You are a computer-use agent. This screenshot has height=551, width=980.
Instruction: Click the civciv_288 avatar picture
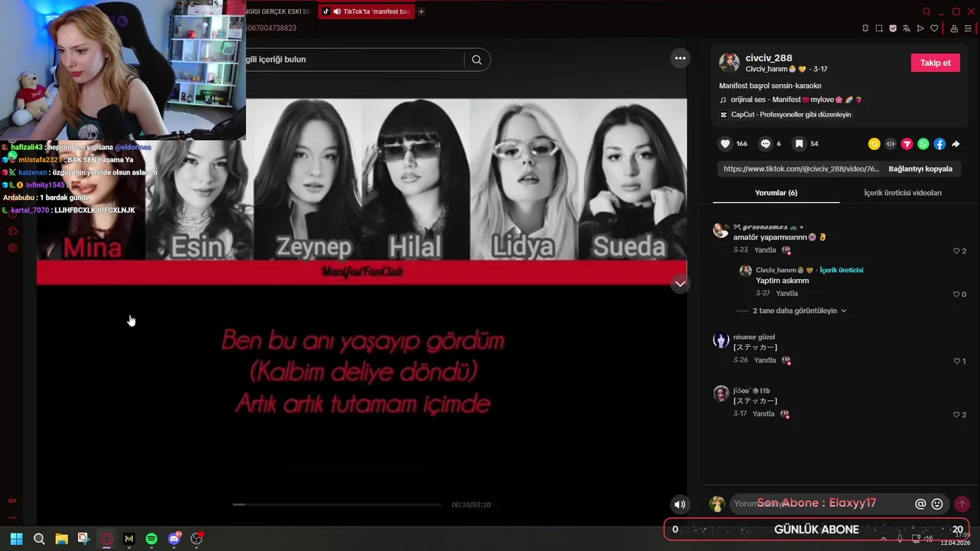point(729,63)
